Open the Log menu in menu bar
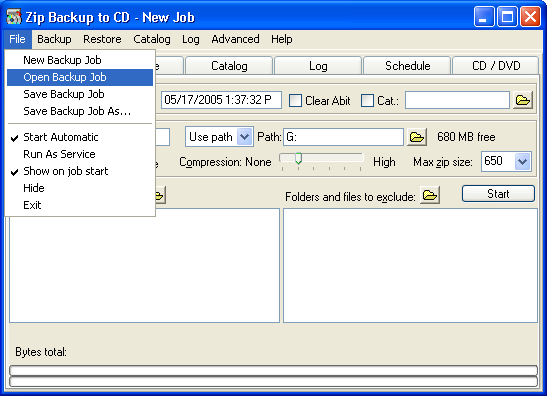This screenshot has width=547, height=396. (x=190, y=39)
